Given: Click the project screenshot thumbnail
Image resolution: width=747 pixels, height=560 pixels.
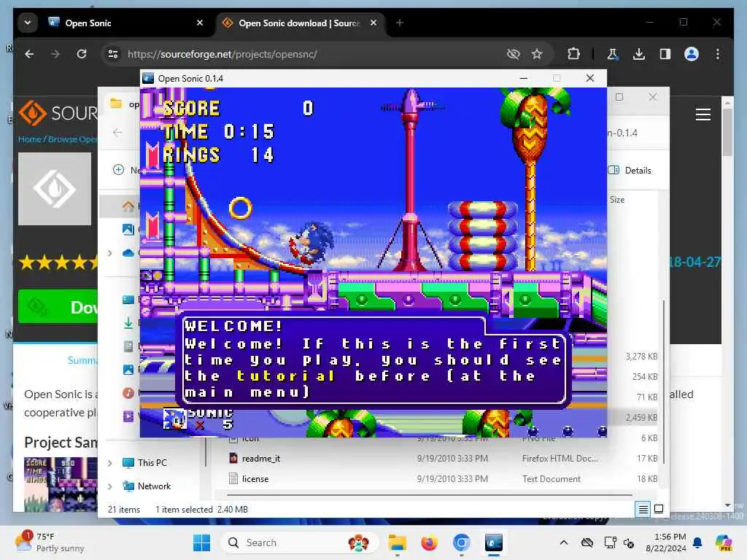Looking at the screenshot, I should (61, 484).
